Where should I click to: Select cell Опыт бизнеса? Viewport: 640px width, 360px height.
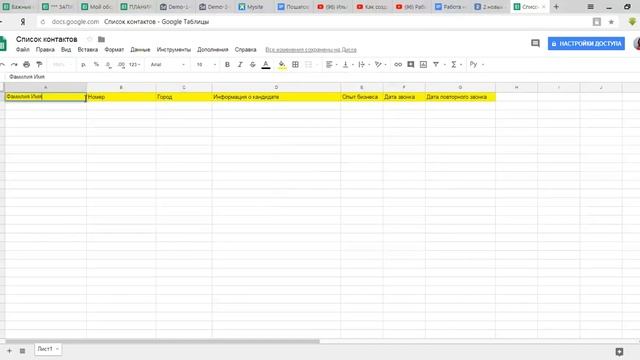(x=362, y=97)
